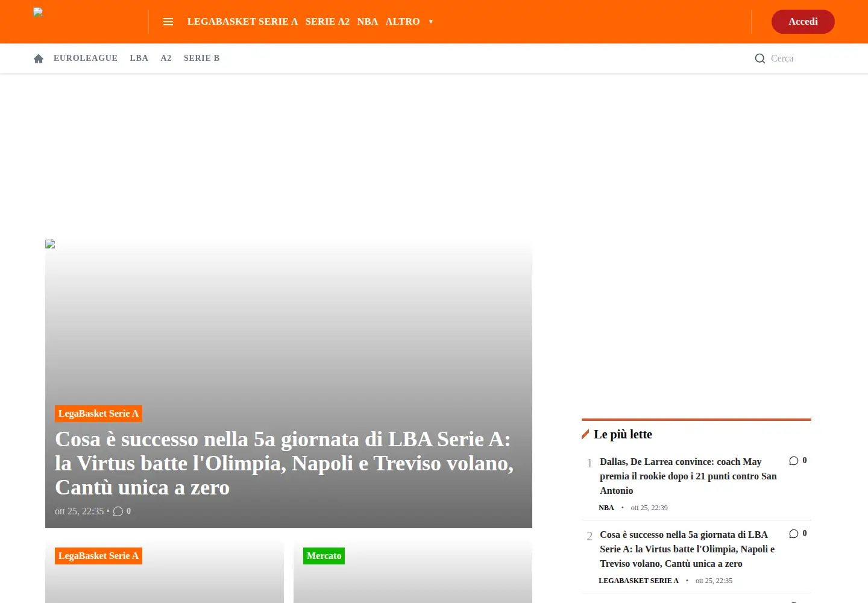Click the 'Le più lette' heading
This screenshot has height=603, width=868.
point(623,434)
